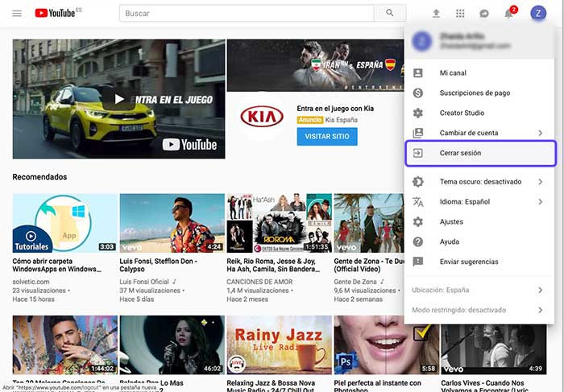Open the hamburger guide menu

coord(17,14)
